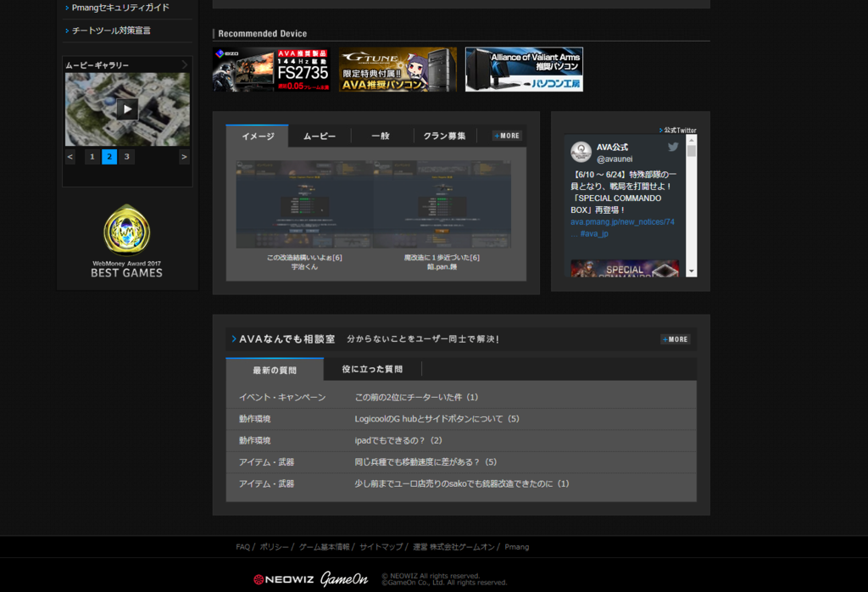Open the G-Tune AVA推奨パソコン banner

(398, 70)
